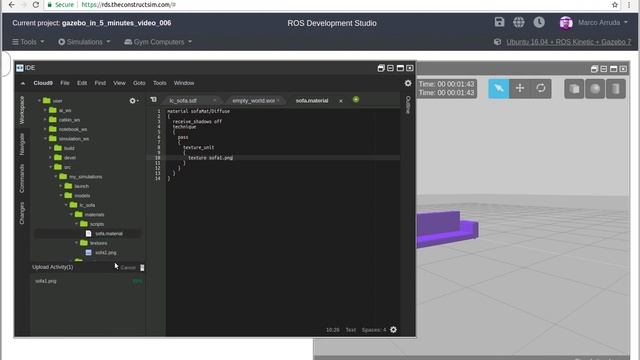Change the Spaces: 4 indentation setting
The height and width of the screenshot is (360, 640).
pos(373,330)
